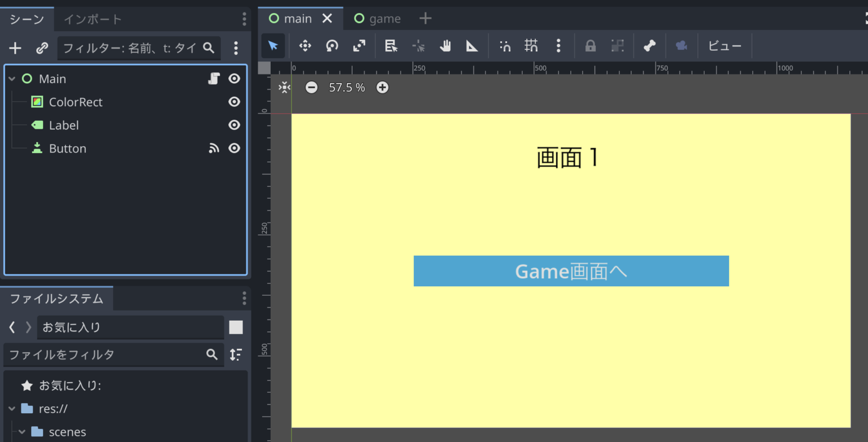Click the color swatch next to お気に入り
868x442 pixels.
(x=236, y=327)
